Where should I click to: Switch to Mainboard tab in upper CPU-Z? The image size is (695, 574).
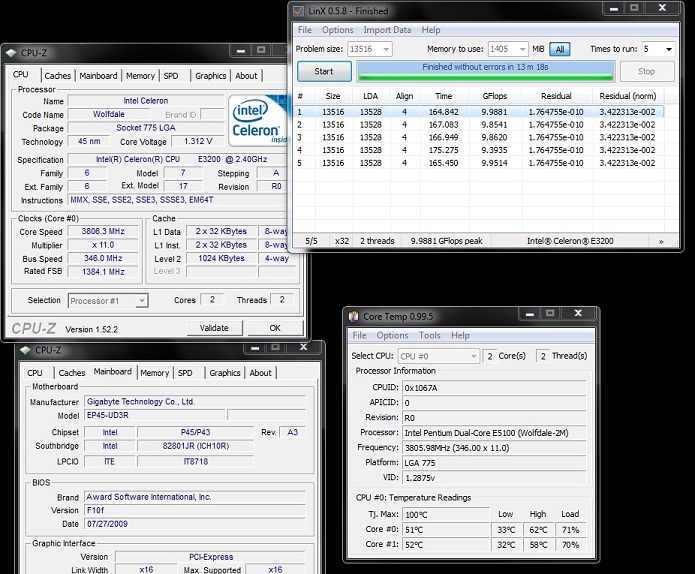(98, 76)
